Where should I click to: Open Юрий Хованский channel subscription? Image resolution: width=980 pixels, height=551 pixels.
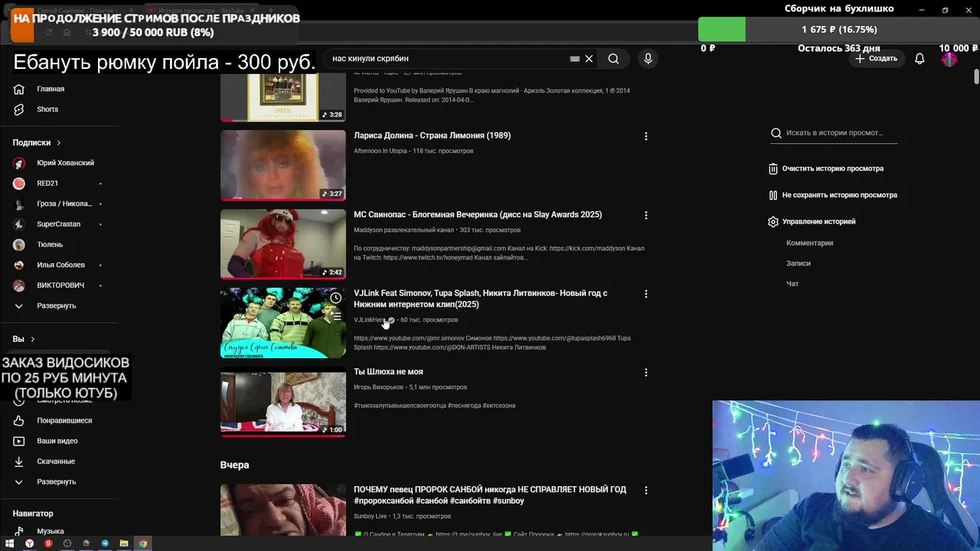click(65, 163)
